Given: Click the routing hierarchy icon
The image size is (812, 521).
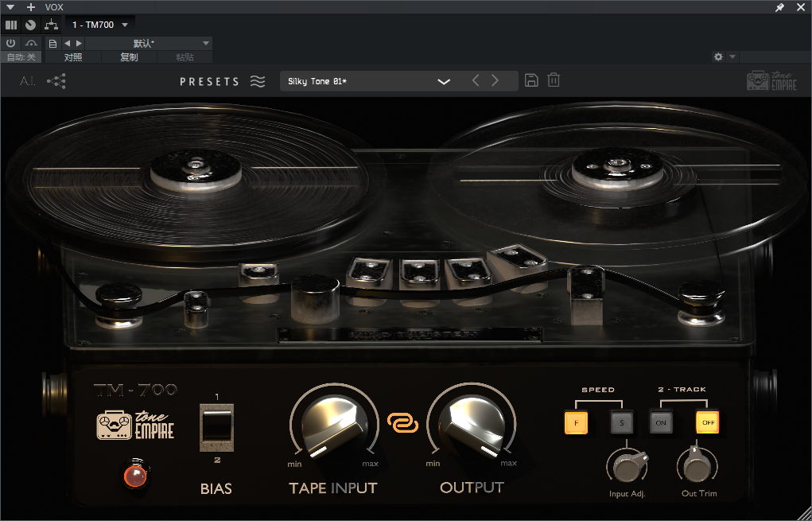Looking at the screenshot, I should (51, 25).
